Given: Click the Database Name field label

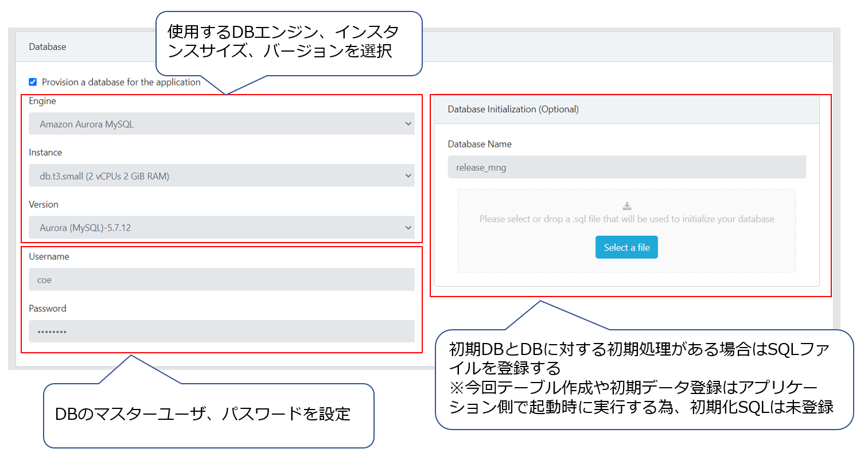Looking at the screenshot, I should (x=480, y=144).
